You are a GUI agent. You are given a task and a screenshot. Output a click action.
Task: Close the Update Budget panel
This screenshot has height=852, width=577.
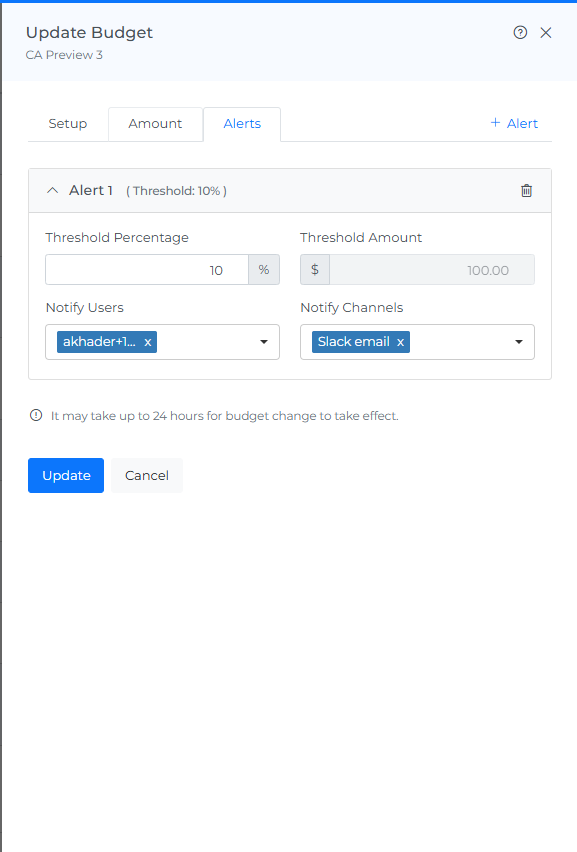pyautogui.click(x=546, y=33)
